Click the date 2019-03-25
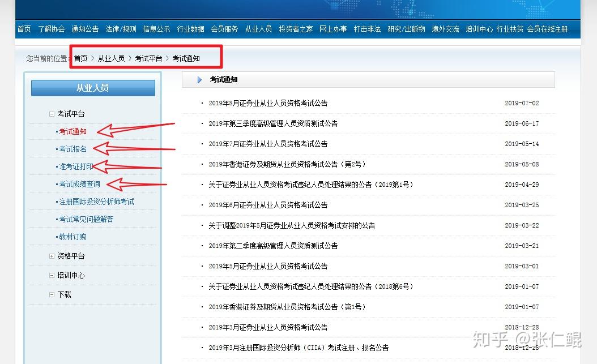This screenshot has width=597, height=364. pyautogui.click(x=522, y=205)
